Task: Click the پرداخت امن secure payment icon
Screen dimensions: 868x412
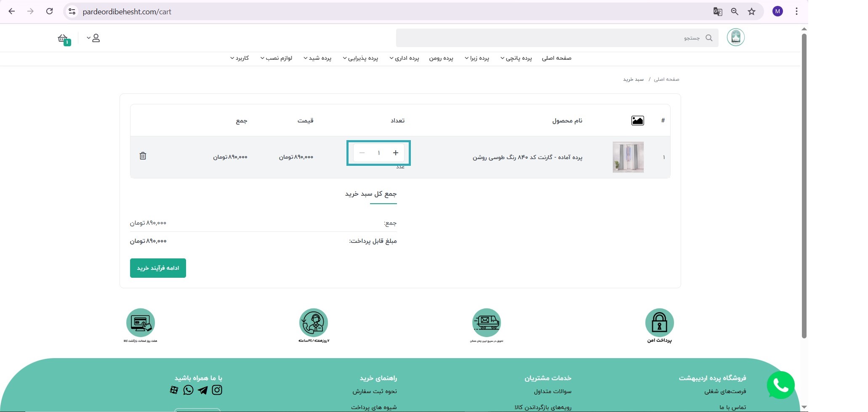Action: pyautogui.click(x=659, y=323)
